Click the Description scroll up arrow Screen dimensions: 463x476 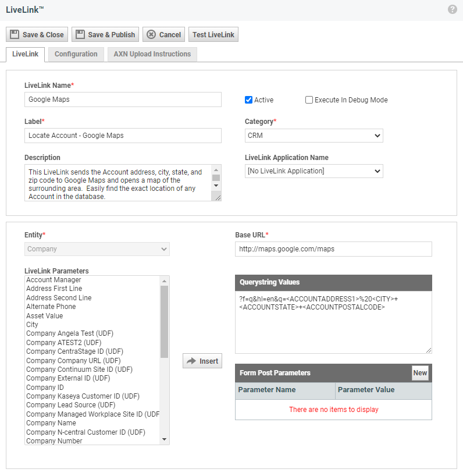click(x=216, y=170)
